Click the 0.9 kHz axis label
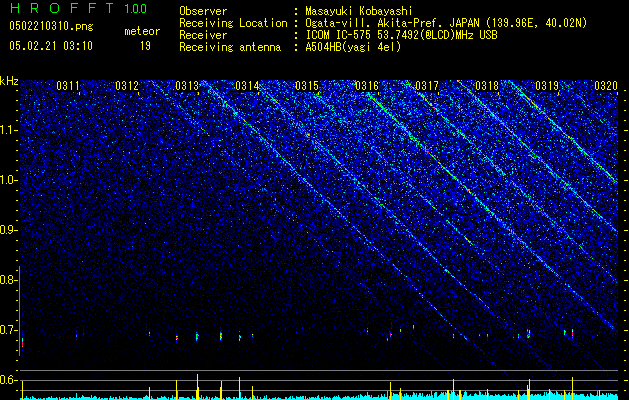The image size is (629, 400). click(9, 230)
